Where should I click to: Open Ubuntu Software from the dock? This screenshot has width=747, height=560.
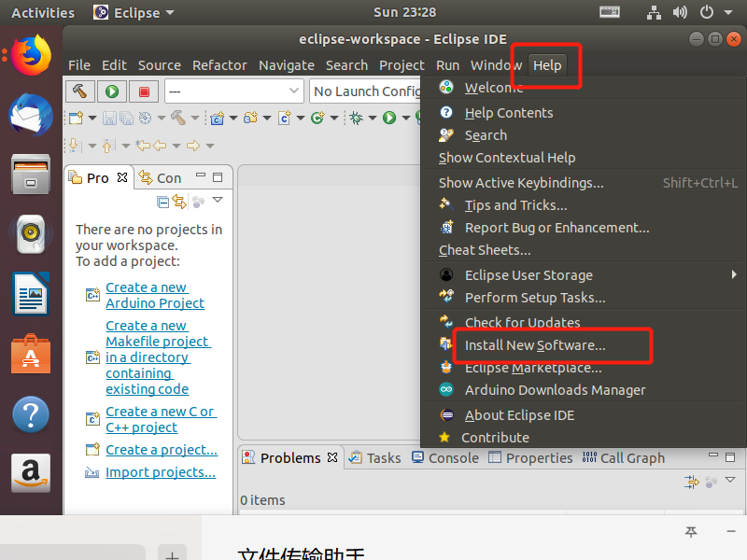pos(31,355)
